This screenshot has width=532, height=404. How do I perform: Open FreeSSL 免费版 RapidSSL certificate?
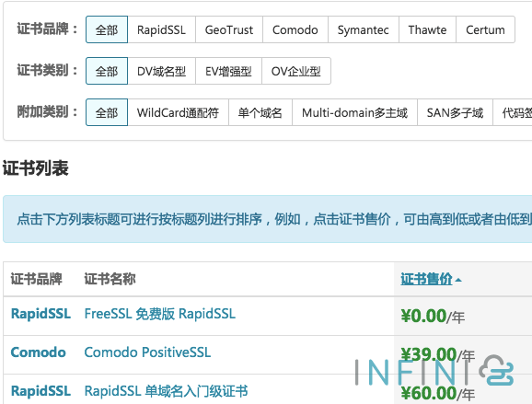[x=160, y=314]
